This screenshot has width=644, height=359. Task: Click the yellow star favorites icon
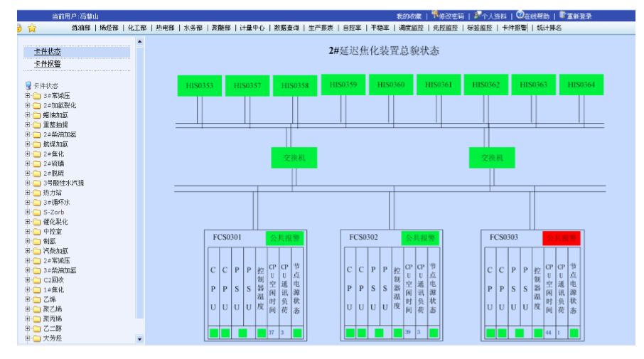[32, 28]
